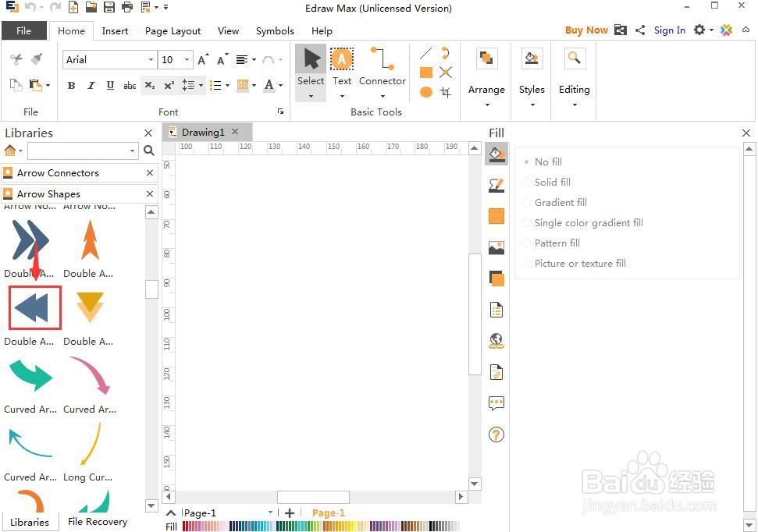Click the cut scissors icon
758x532 pixels.
coord(16,59)
